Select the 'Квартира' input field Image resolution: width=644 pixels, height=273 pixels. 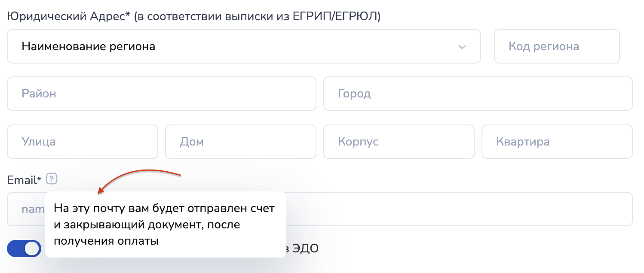pyautogui.click(x=557, y=142)
